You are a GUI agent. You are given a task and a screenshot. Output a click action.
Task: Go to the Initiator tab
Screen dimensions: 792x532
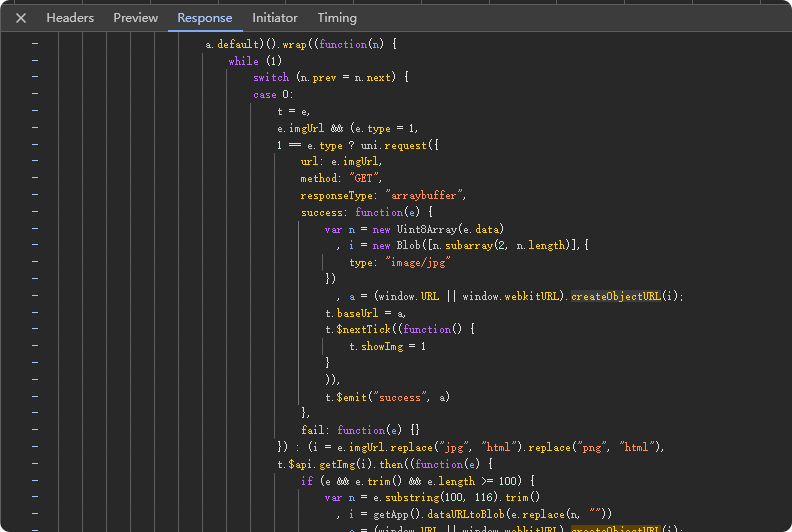(275, 18)
